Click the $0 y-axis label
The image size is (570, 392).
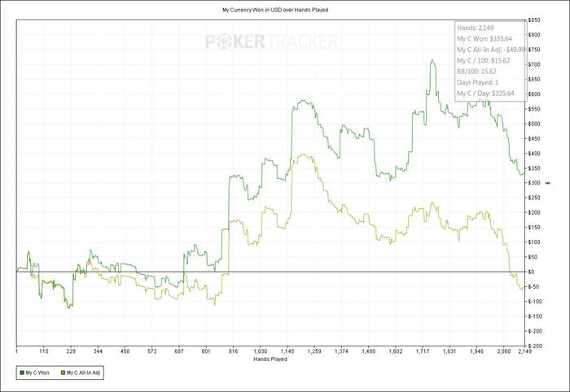531,272
